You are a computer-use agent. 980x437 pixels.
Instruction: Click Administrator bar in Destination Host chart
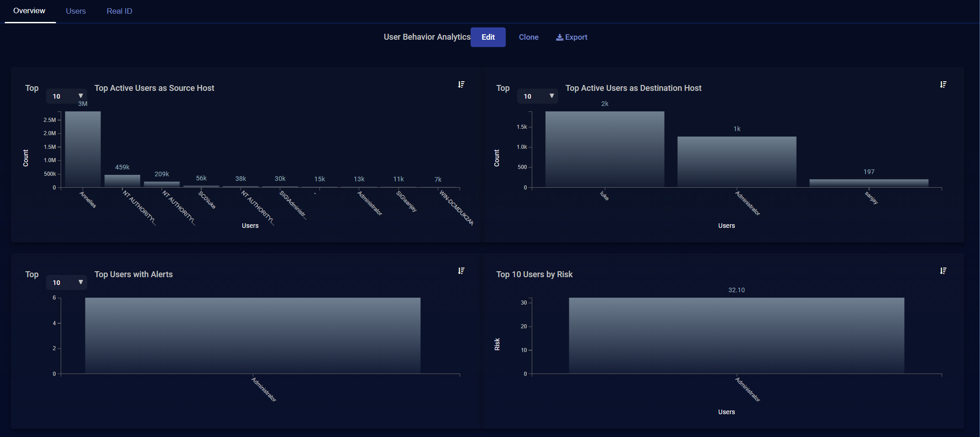pos(736,162)
